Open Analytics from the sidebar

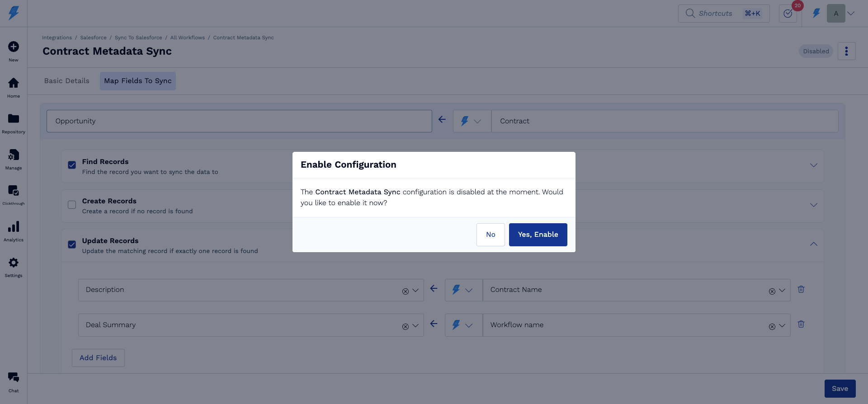(x=14, y=227)
